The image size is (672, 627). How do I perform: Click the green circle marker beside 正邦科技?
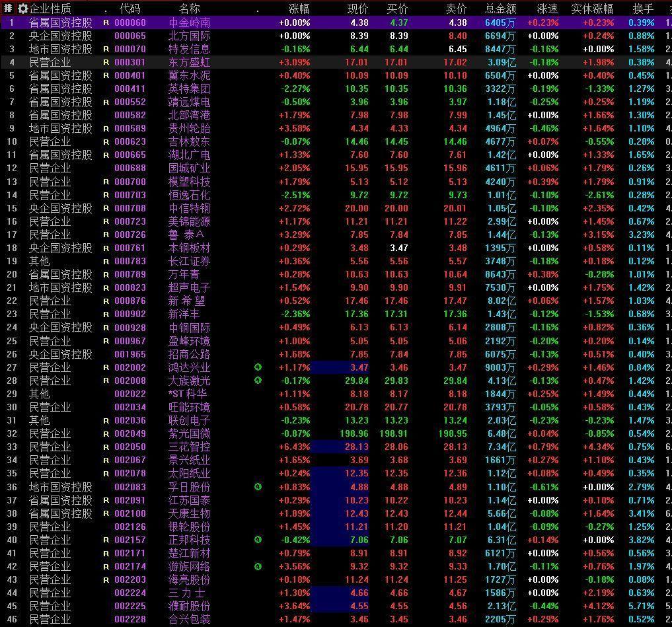pos(258,540)
